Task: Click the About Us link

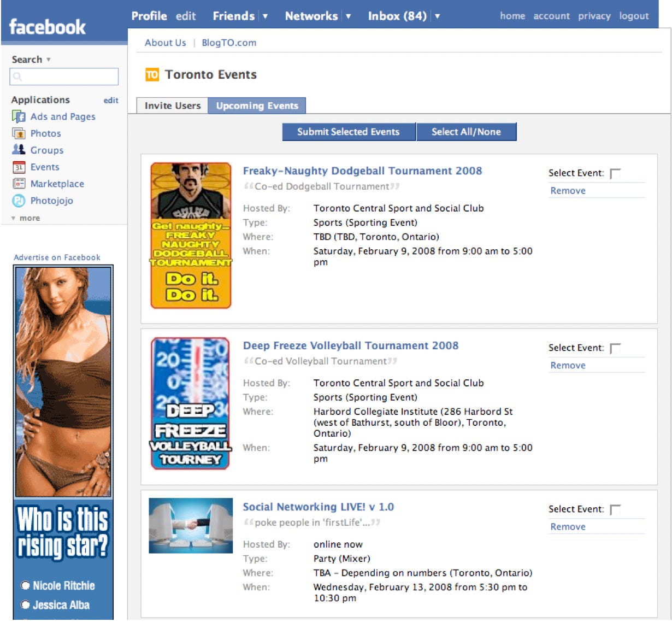Action: [165, 43]
